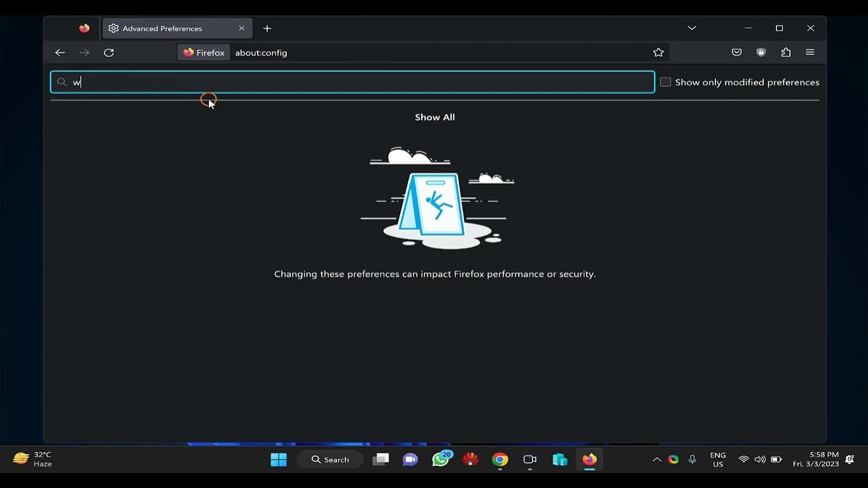This screenshot has height=488, width=868.
Task: Reload the about:config page
Action: (x=108, y=52)
